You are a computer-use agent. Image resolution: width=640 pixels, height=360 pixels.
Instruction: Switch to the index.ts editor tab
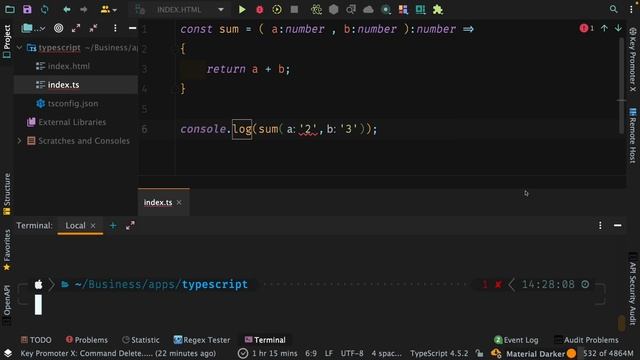(158, 202)
